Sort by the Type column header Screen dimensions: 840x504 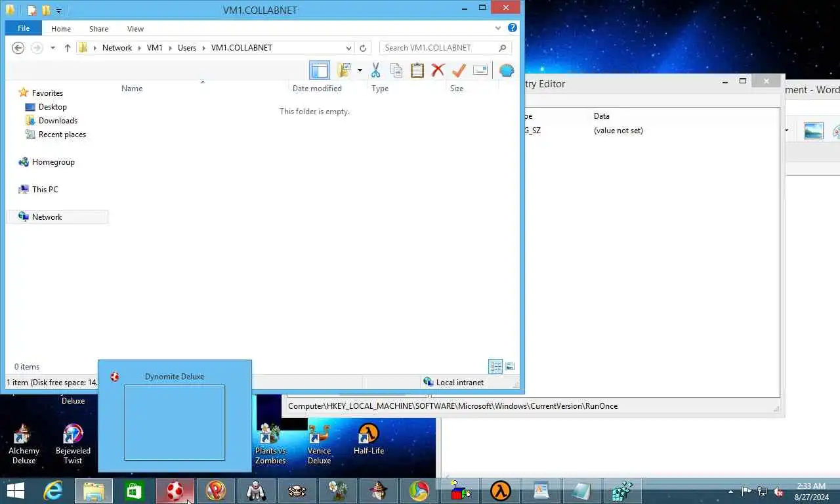pyautogui.click(x=380, y=88)
